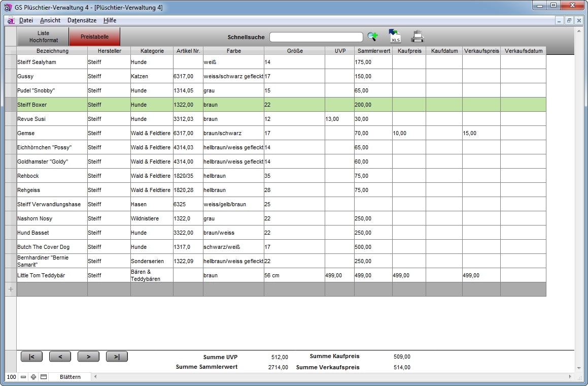Viewport: 588px width, 386px height.
Task: Open the Hilfe menu
Action: click(110, 20)
